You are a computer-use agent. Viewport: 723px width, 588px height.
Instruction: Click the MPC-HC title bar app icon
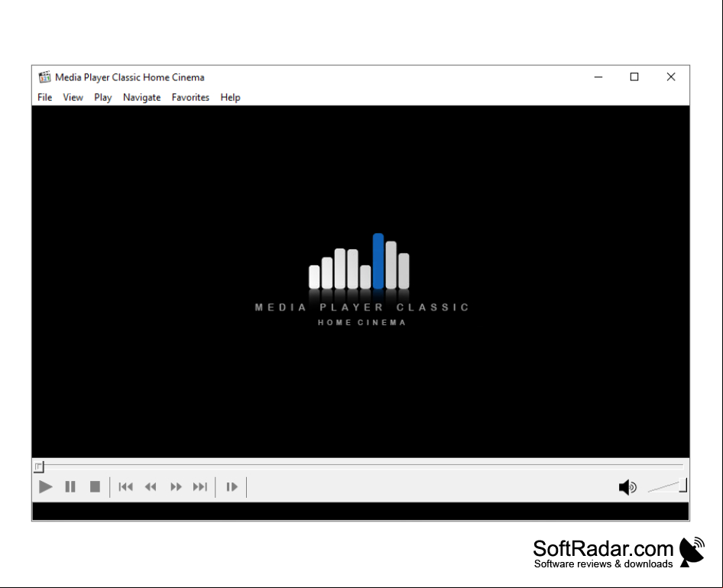pos(44,77)
